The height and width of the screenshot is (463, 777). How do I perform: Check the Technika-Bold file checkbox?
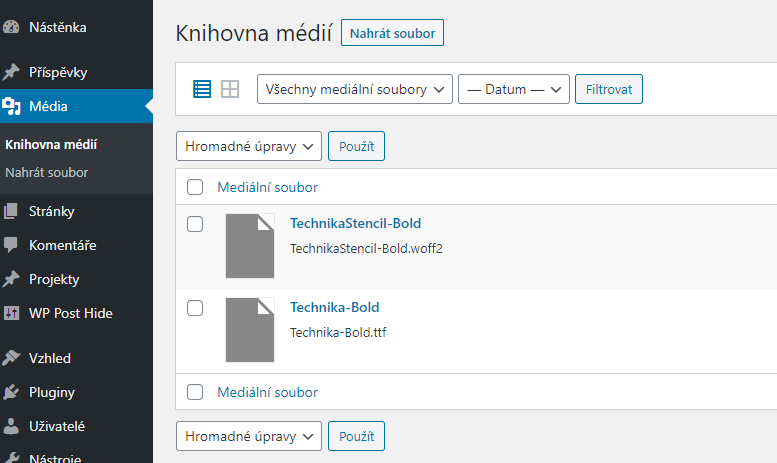tap(195, 308)
